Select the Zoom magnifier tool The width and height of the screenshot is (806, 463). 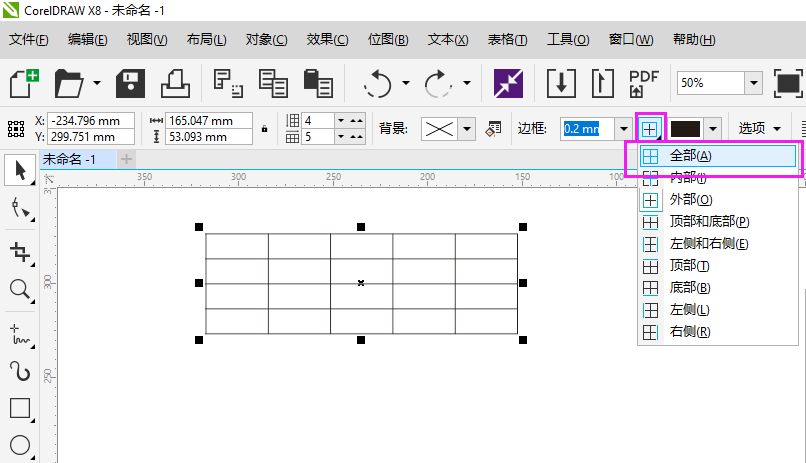point(19,290)
